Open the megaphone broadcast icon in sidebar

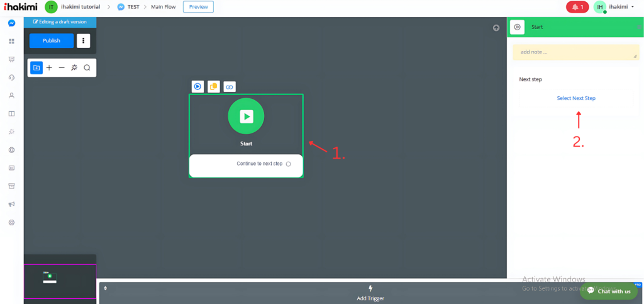[11, 205]
